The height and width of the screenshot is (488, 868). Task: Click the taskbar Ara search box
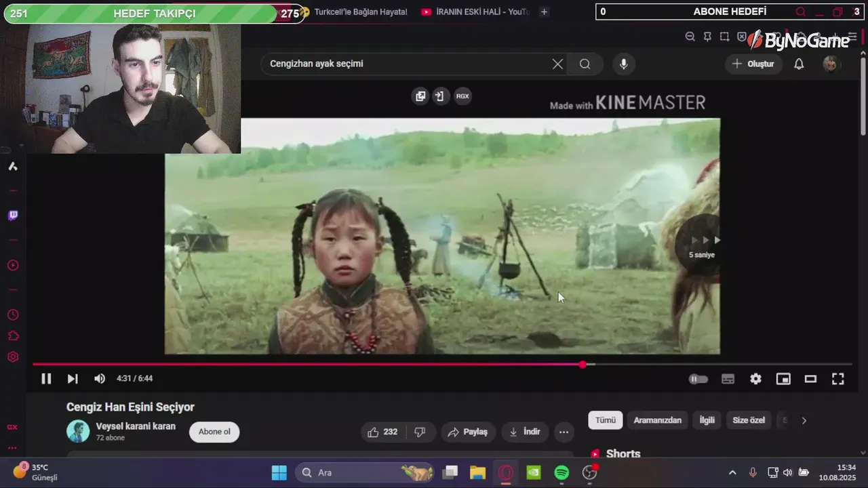tap(364, 472)
